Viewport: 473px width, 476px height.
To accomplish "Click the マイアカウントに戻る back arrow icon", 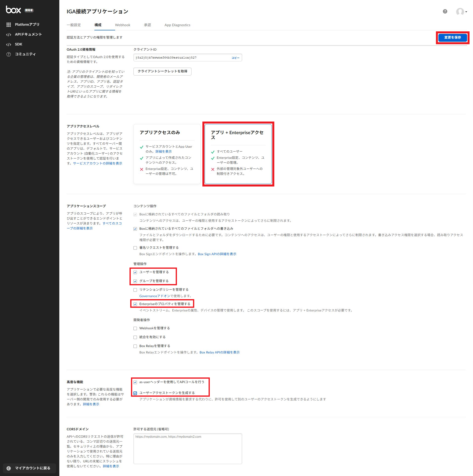I will coord(9,468).
